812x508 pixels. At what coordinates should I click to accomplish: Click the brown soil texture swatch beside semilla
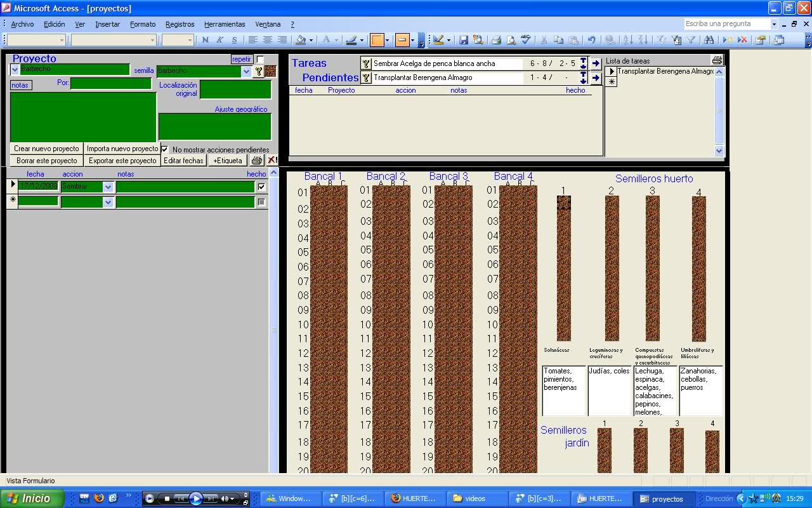271,71
